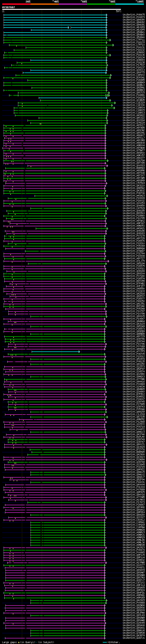Click the white query sequence bar
The width and height of the screenshot is (146, 644).
pyautogui.click(x=61, y=10)
